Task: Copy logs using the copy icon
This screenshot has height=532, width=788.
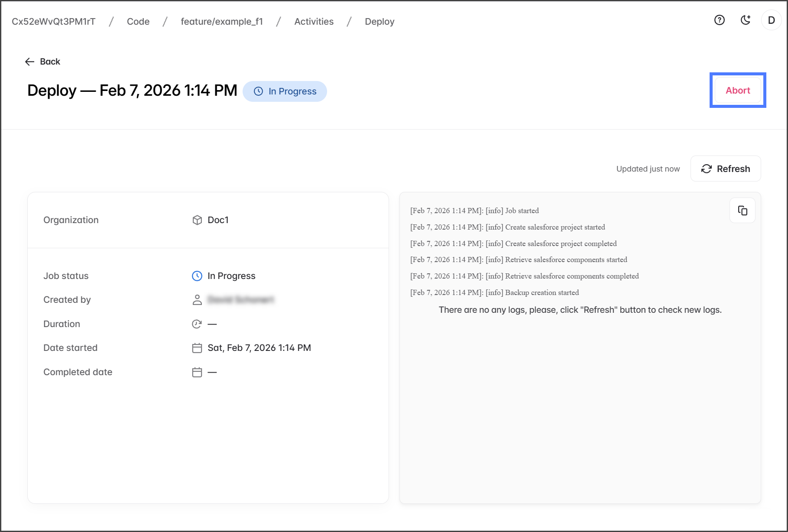Action: click(742, 211)
